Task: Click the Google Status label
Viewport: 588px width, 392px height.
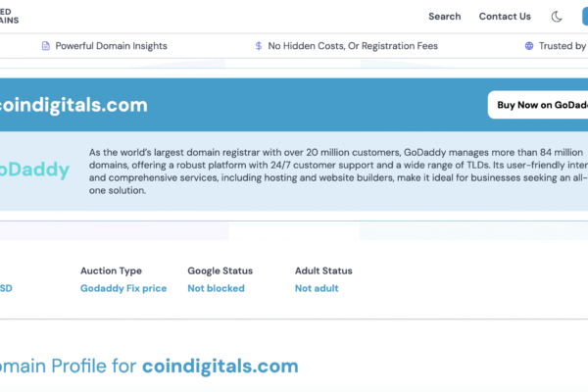Action: (x=220, y=270)
